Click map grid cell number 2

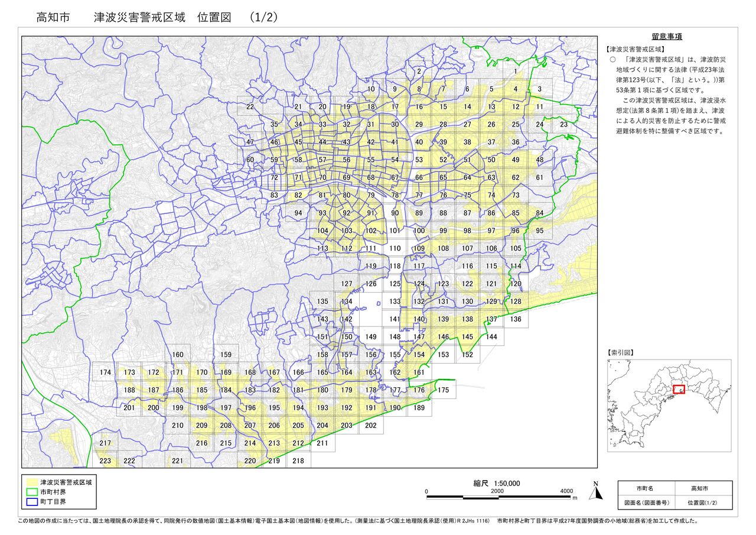[x=419, y=72]
